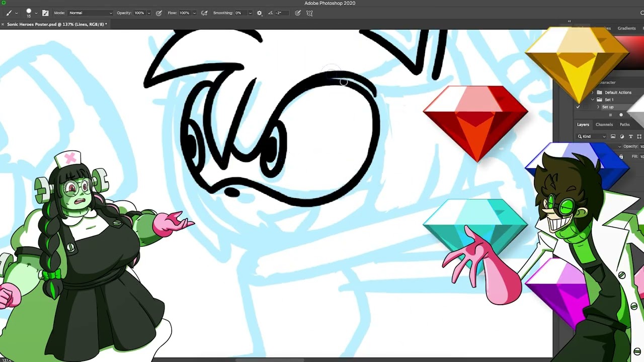Collapse the Set 1 actions folder

click(593, 100)
